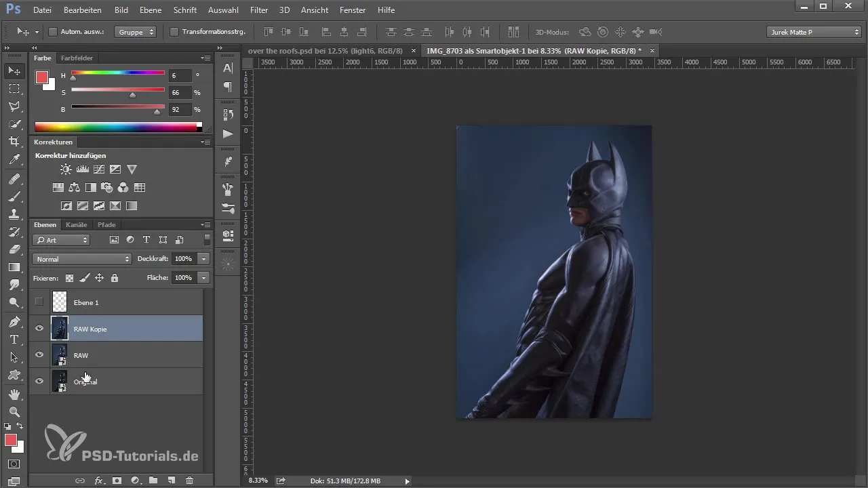Screen dimensions: 868x488
Task: Click the Deckkraft value field
Action: [184, 259]
